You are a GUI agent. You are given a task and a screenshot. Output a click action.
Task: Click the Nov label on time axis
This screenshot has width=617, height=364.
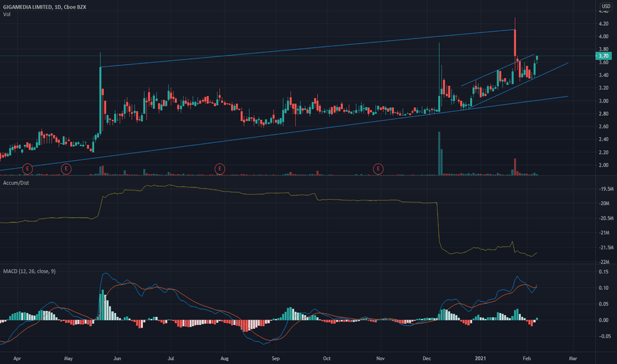(380, 359)
